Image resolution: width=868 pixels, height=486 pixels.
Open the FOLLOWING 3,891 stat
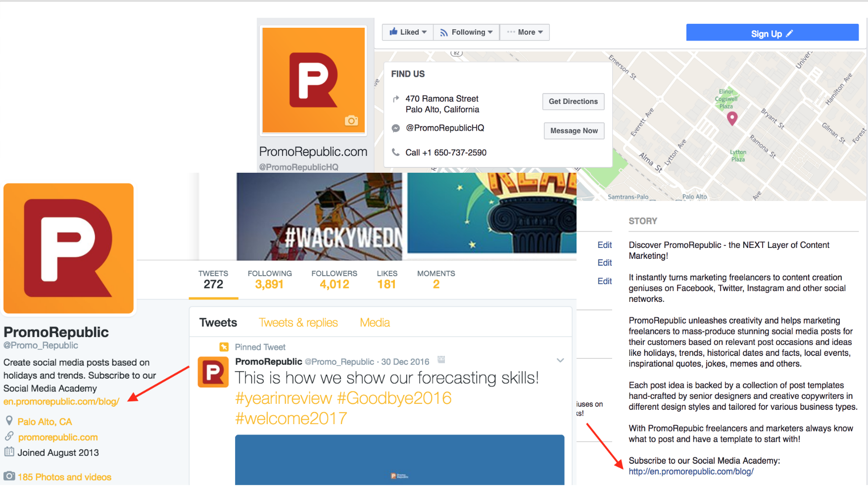(270, 280)
